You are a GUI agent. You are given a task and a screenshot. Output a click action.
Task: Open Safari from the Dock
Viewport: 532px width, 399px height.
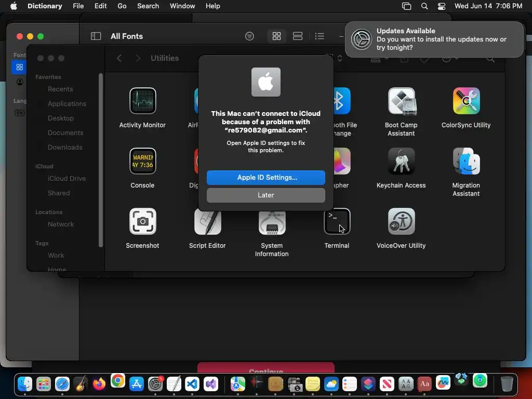coord(62,384)
